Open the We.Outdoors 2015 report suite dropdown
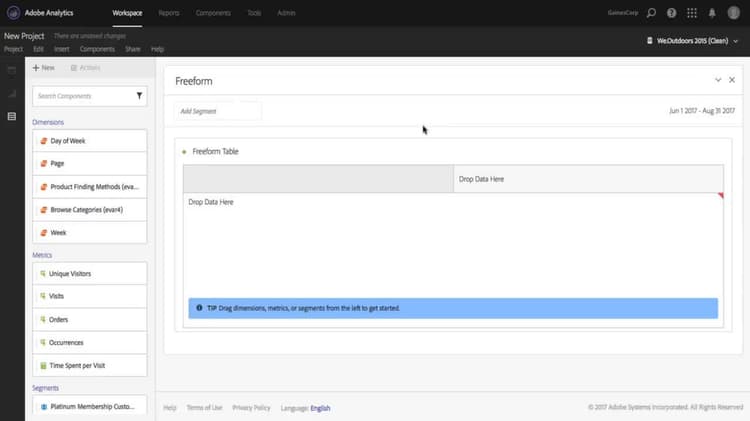 (x=692, y=41)
